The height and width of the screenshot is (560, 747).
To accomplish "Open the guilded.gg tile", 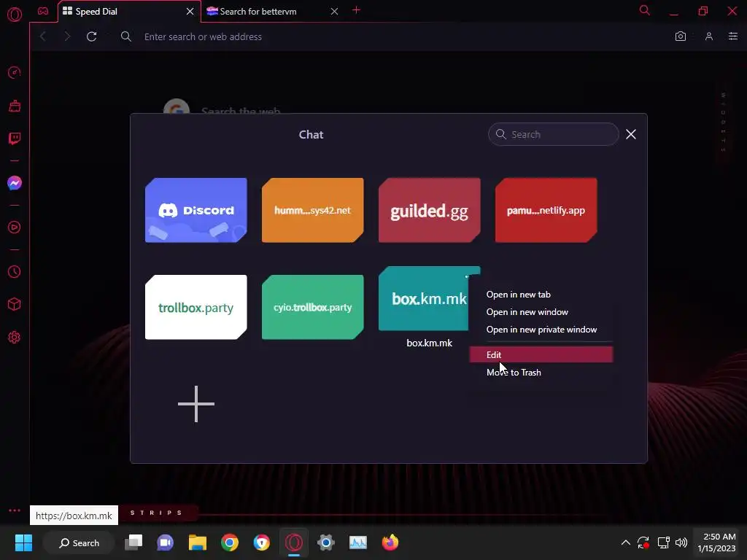I will (429, 210).
